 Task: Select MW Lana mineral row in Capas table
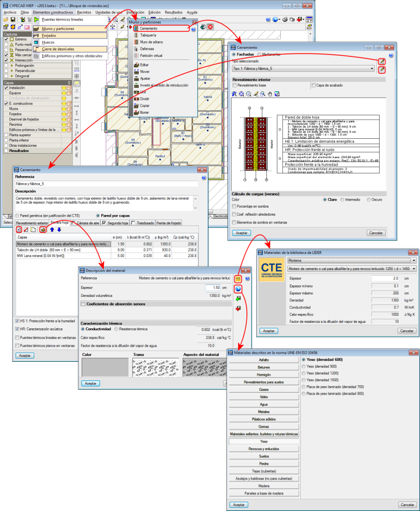[107, 256]
